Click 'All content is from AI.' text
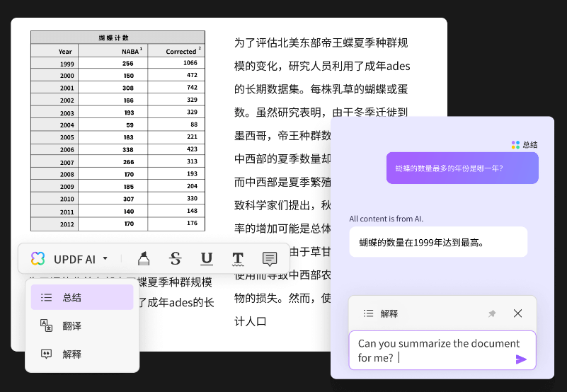Image resolution: width=567 pixels, height=392 pixels. coord(386,219)
